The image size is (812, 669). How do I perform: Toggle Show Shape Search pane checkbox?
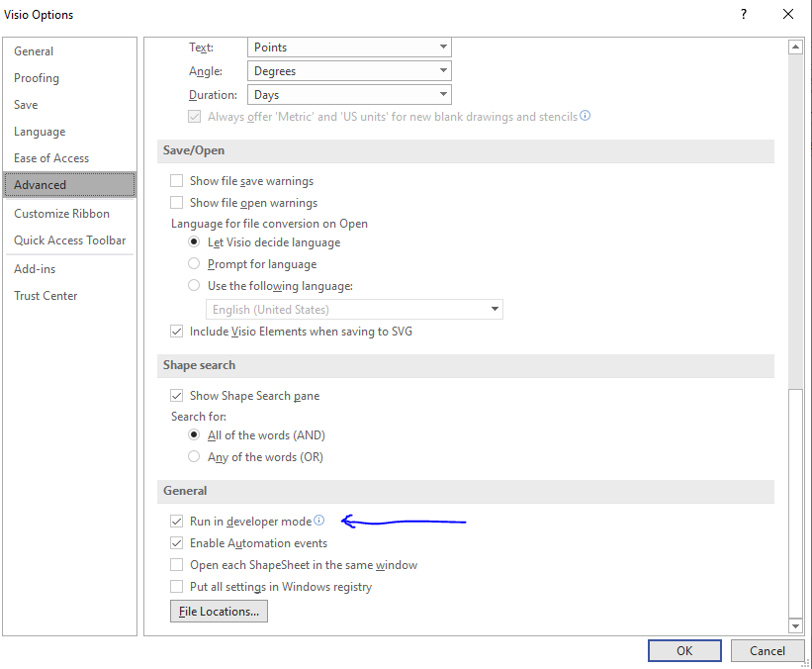pos(177,396)
